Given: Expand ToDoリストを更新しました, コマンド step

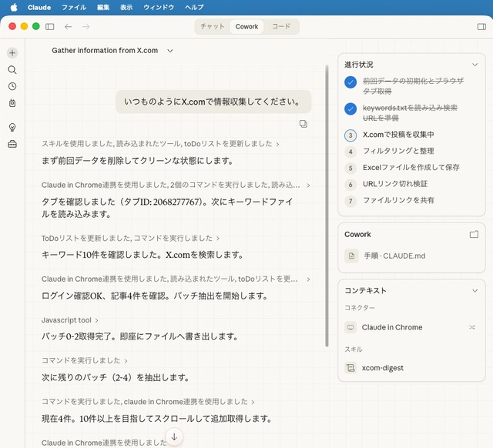Looking at the screenshot, I should (x=130, y=238).
